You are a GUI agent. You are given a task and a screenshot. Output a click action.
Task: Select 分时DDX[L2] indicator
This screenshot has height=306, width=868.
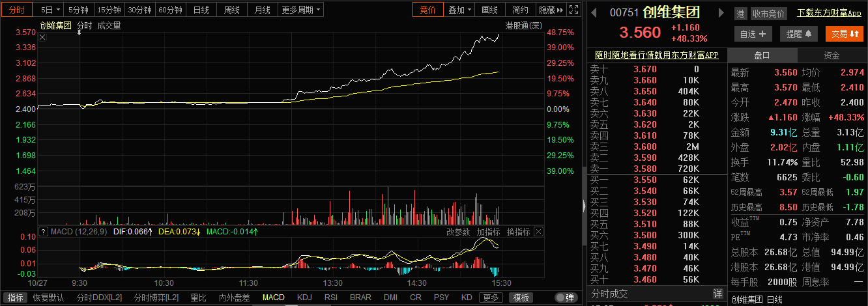[x=98, y=298]
